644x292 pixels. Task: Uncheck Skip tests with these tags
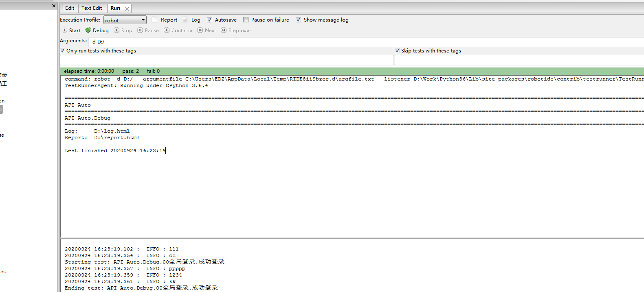click(397, 51)
